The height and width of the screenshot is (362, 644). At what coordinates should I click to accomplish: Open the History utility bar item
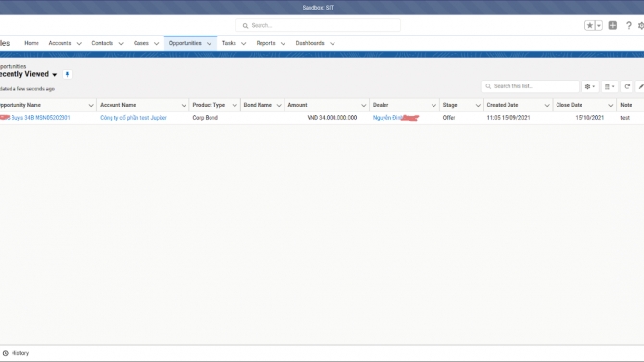click(15, 353)
